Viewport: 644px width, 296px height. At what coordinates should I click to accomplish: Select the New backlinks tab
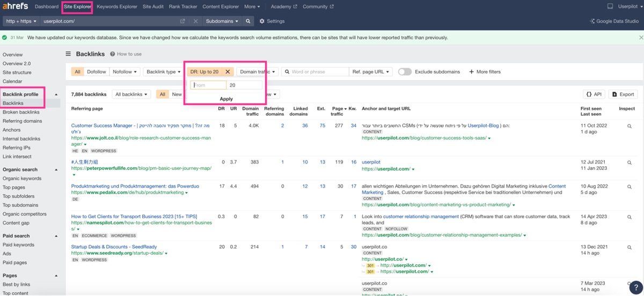click(x=177, y=94)
